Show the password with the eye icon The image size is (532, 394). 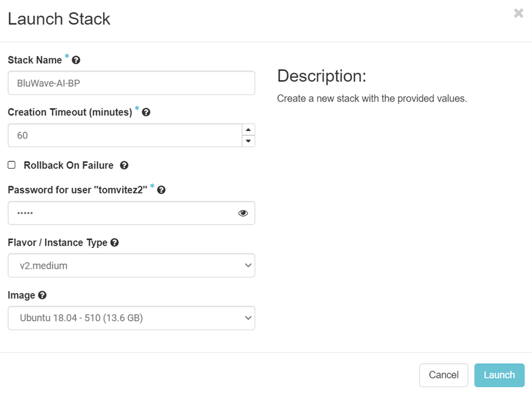point(243,213)
